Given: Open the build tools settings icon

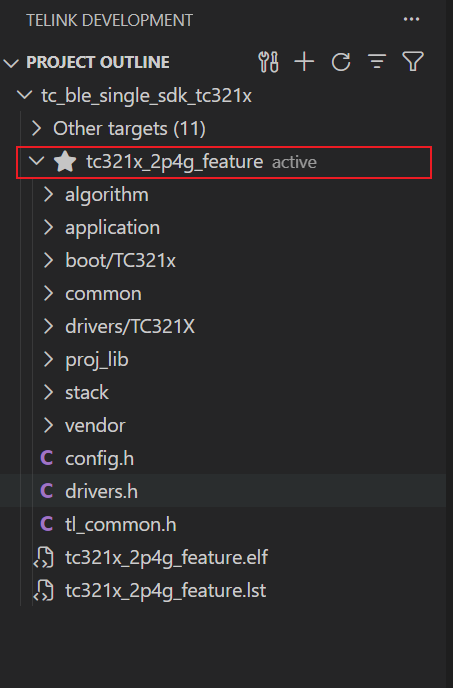Looking at the screenshot, I should [x=268, y=62].
